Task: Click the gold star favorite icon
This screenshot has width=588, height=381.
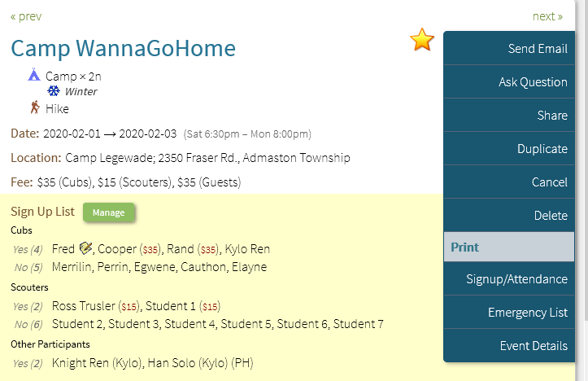Action: point(422,39)
